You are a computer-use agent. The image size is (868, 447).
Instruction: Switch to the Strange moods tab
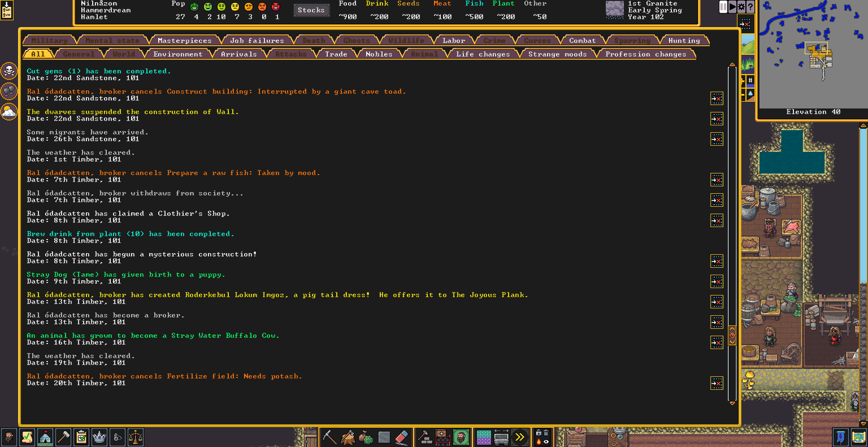coord(557,54)
